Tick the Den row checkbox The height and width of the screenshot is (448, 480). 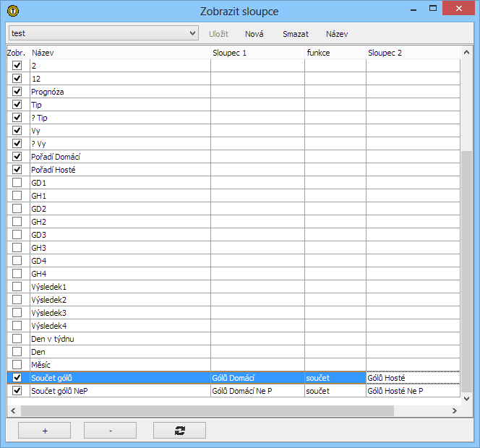tap(17, 352)
